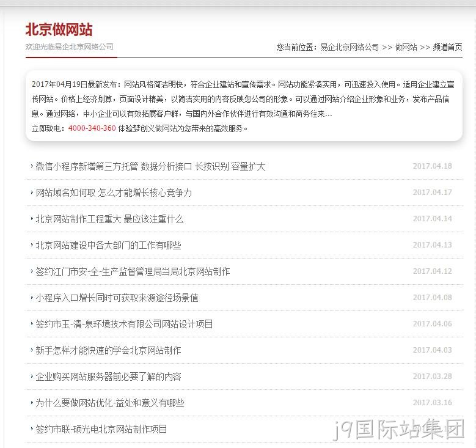Screen dimensions: 476x448
Task: Open article 网站域名如何取 怎么才能增长核心竞争力
Action: point(114,193)
